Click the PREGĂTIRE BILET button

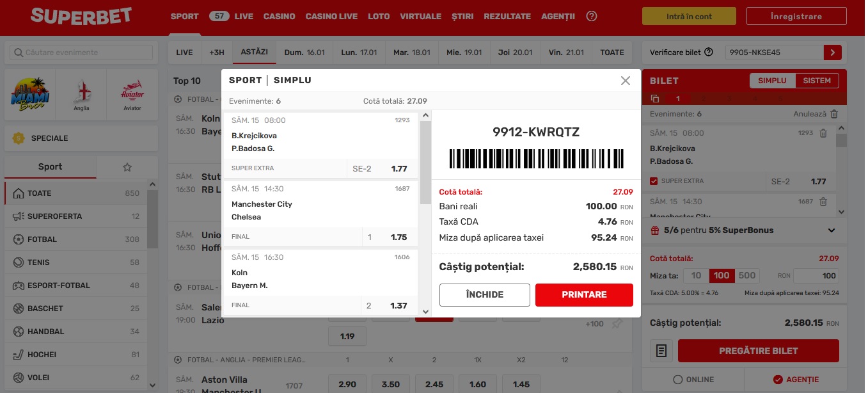pos(758,351)
